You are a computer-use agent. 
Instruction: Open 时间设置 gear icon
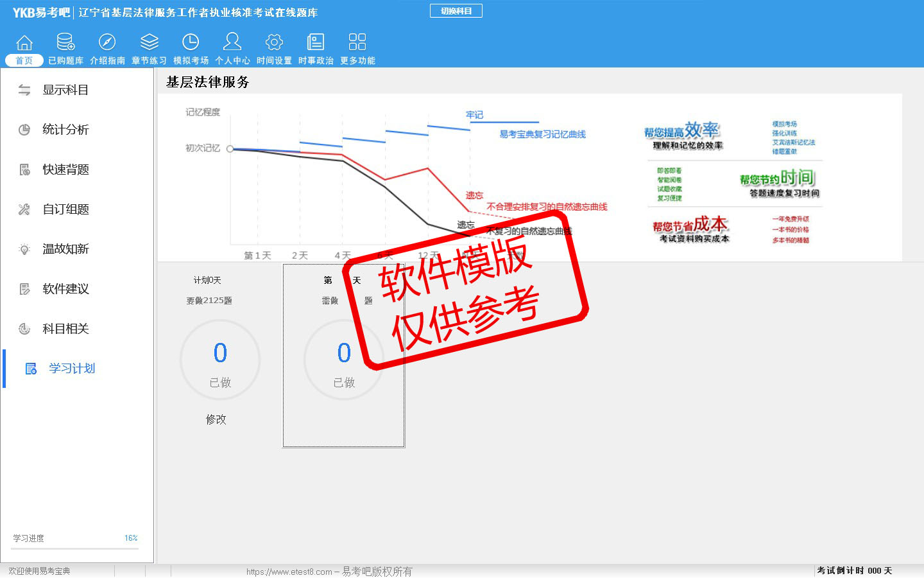(x=274, y=43)
